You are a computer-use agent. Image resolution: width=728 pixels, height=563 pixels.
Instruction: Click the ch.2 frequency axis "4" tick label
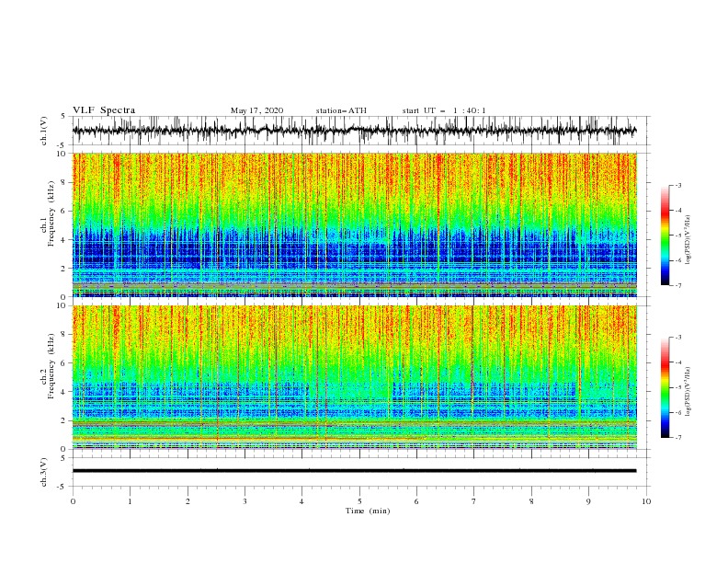click(64, 392)
